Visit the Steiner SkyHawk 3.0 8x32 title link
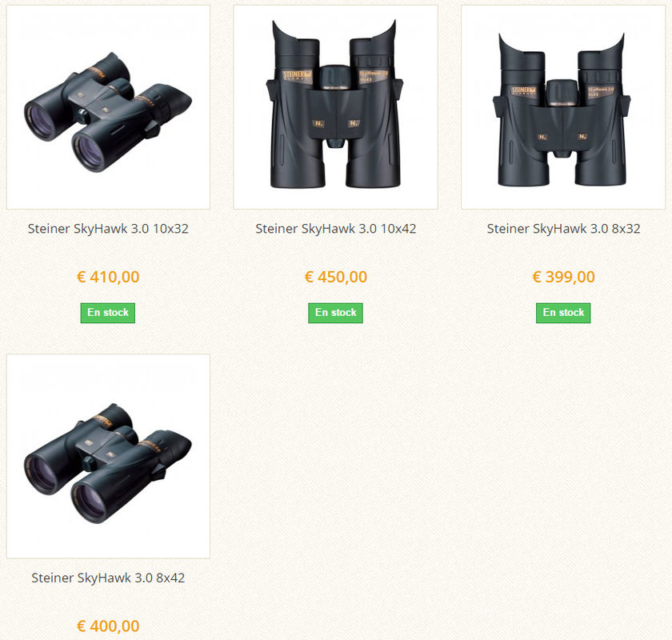The height and width of the screenshot is (640, 672). coord(563,229)
